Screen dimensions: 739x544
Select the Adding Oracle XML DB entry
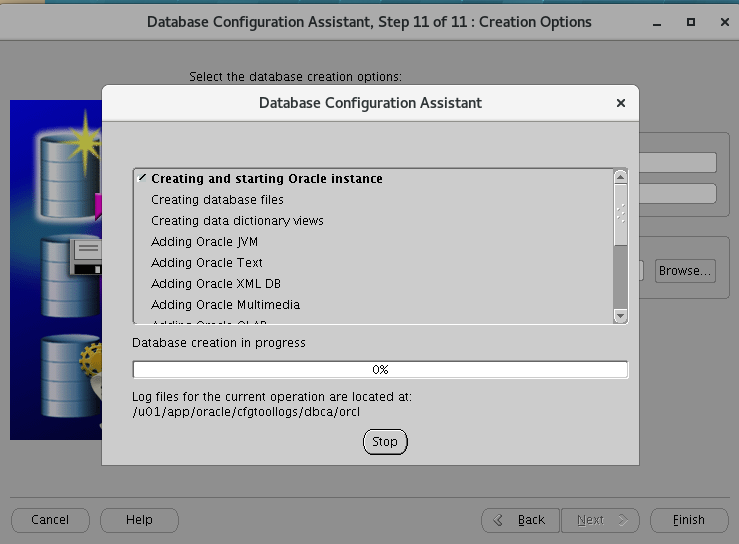215,284
